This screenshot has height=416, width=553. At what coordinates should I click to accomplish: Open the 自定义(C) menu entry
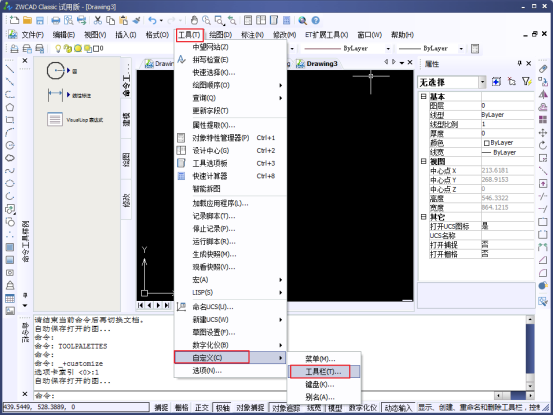click(231, 358)
